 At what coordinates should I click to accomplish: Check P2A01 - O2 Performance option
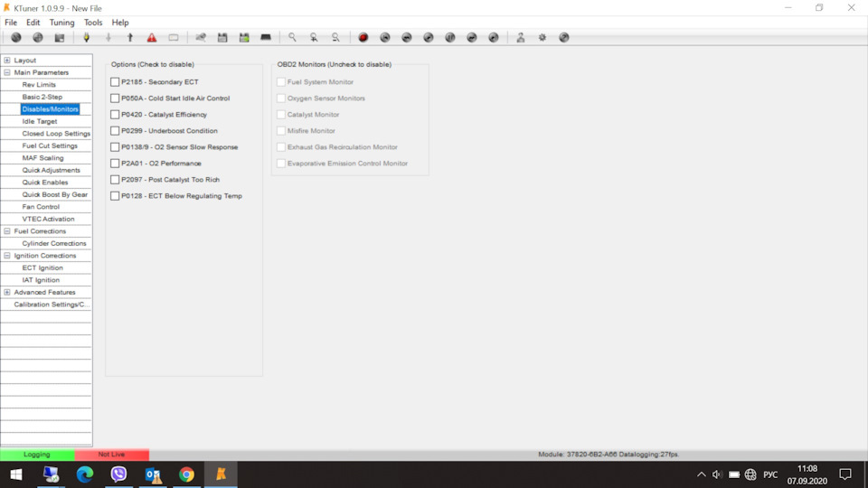point(115,164)
